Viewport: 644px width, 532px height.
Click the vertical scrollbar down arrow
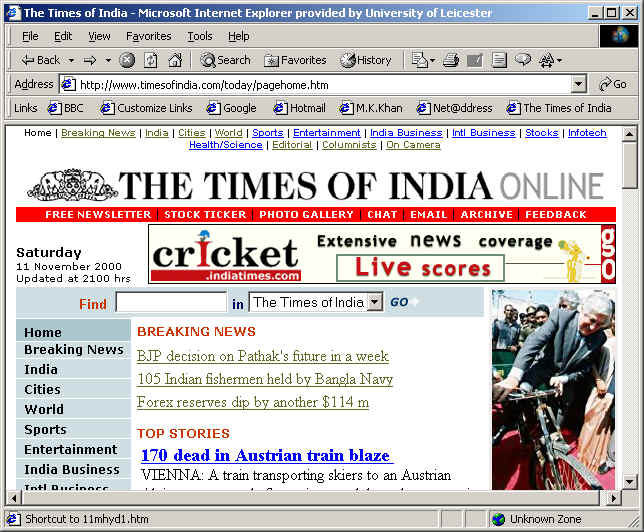(629, 482)
